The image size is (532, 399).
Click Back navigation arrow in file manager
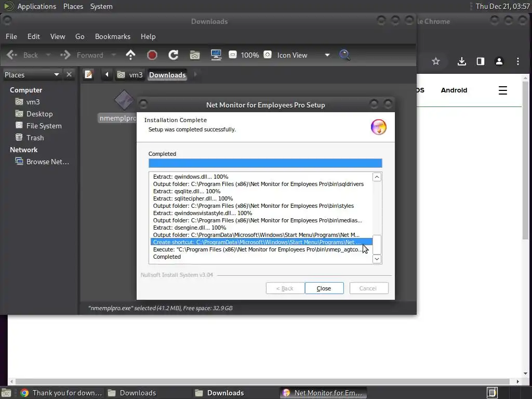(x=12, y=55)
